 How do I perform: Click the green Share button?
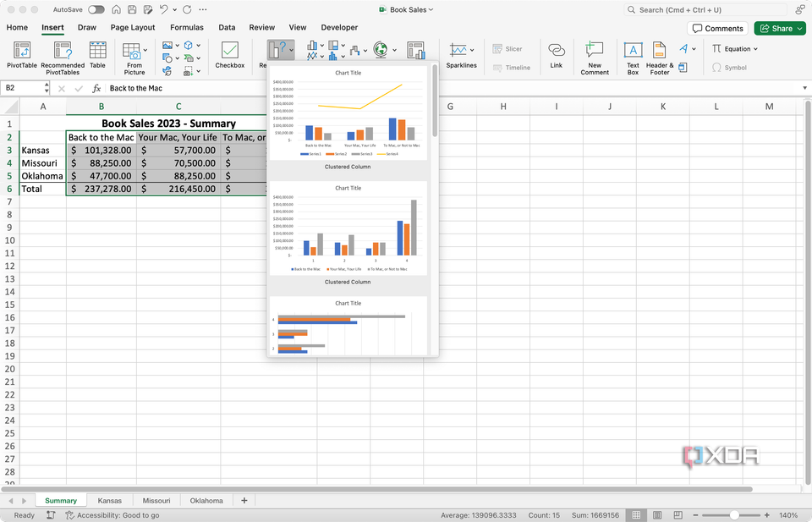[x=779, y=27]
